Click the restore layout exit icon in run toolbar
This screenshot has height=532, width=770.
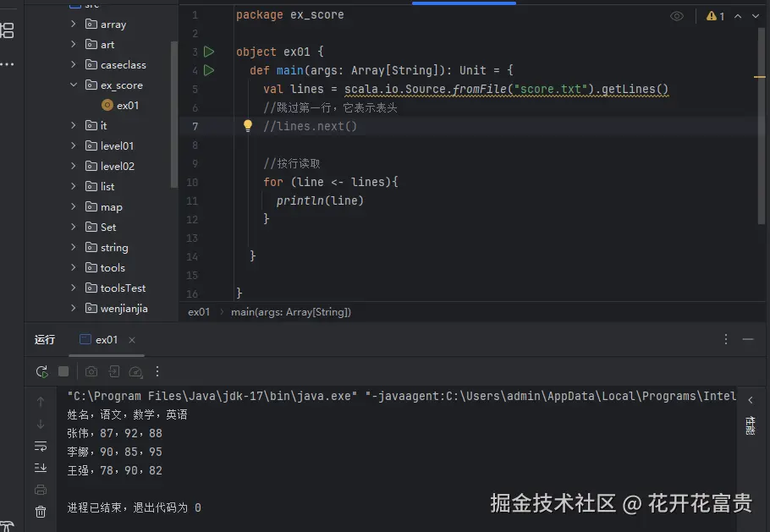pyautogui.click(x=114, y=371)
